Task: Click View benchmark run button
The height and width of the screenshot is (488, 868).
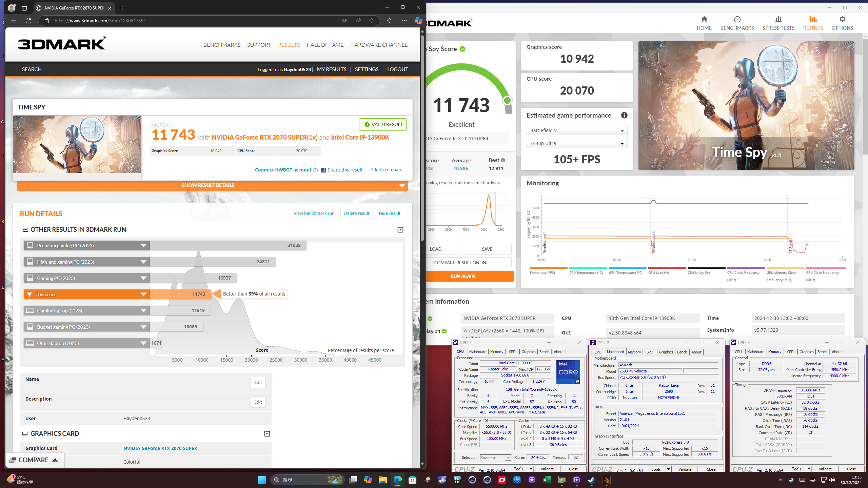Action: 314,213
